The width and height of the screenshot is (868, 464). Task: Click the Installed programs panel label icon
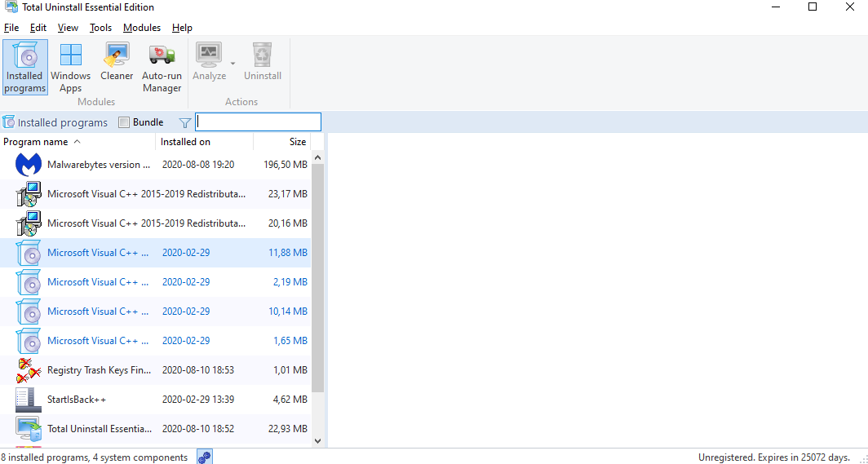click(x=8, y=122)
